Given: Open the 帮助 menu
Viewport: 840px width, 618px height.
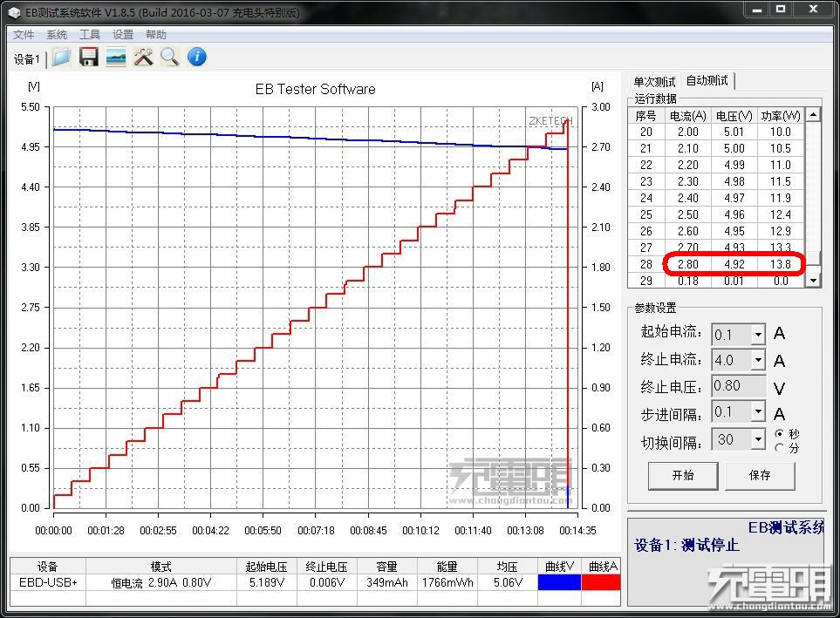Looking at the screenshot, I should (x=156, y=34).
